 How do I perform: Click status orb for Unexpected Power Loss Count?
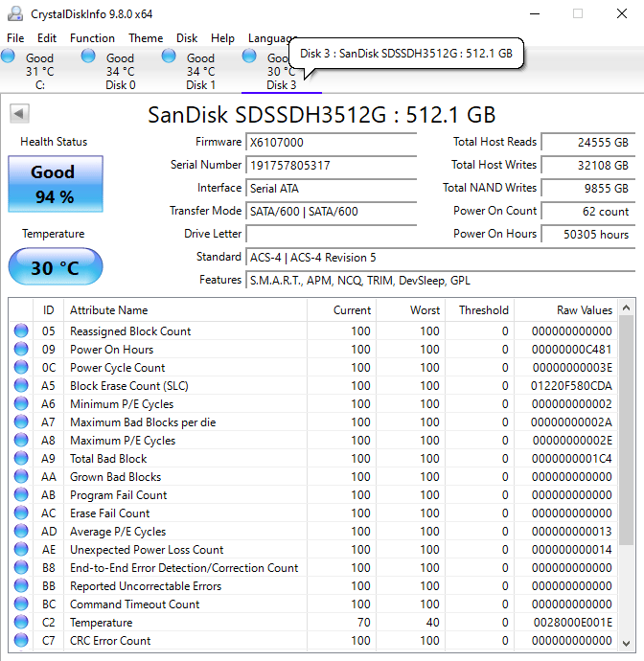click(21, 549)
